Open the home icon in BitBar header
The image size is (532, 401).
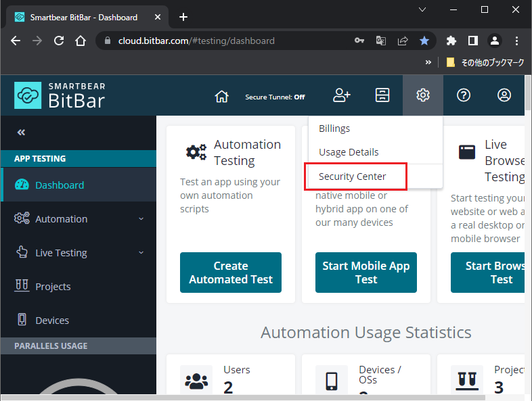221,96
